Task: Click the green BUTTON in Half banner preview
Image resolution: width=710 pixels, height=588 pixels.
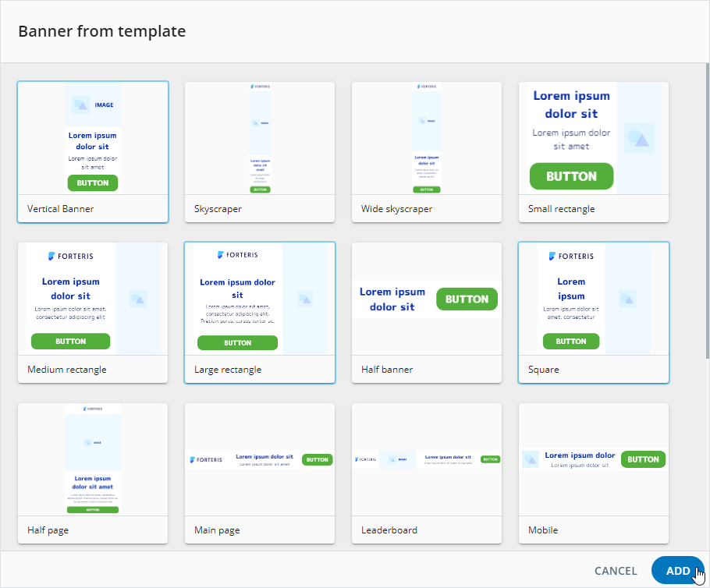Action: (x=467, y=299)
